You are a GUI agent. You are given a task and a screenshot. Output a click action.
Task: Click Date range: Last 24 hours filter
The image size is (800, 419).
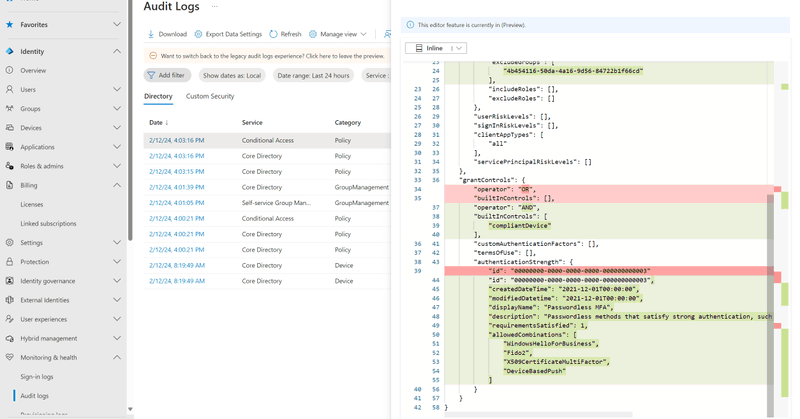coord(313,75)
